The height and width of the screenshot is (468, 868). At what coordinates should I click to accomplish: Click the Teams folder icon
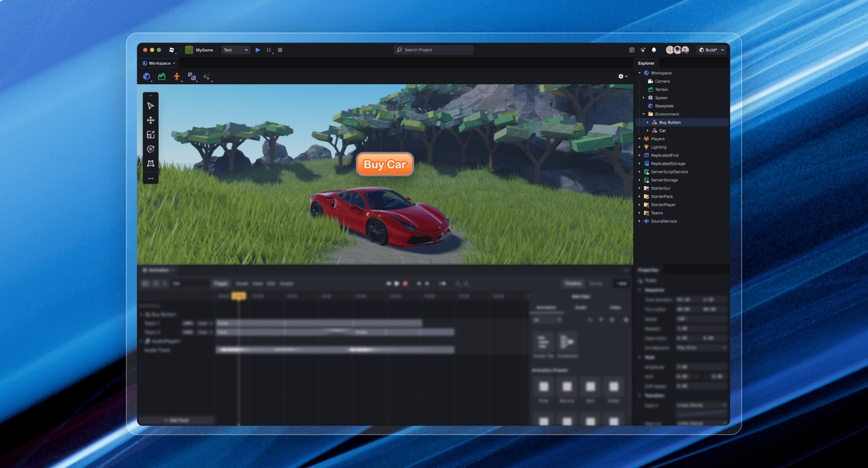pos(646,213)
